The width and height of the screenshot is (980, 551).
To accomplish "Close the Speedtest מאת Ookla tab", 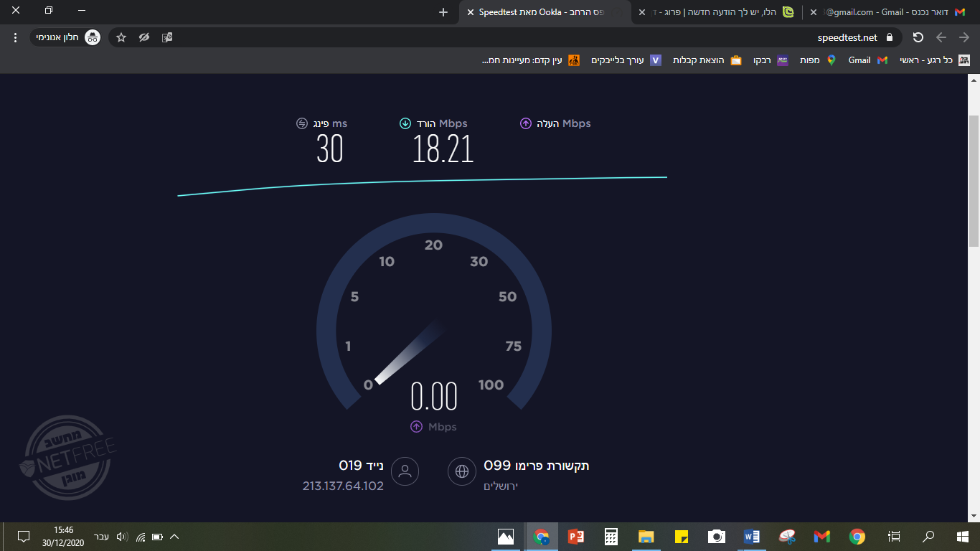I will coord(471,12).
